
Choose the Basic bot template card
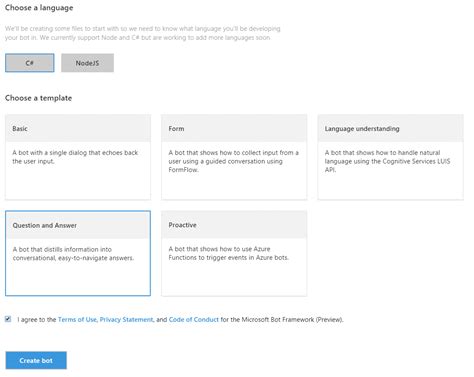(x=78, y=157)
